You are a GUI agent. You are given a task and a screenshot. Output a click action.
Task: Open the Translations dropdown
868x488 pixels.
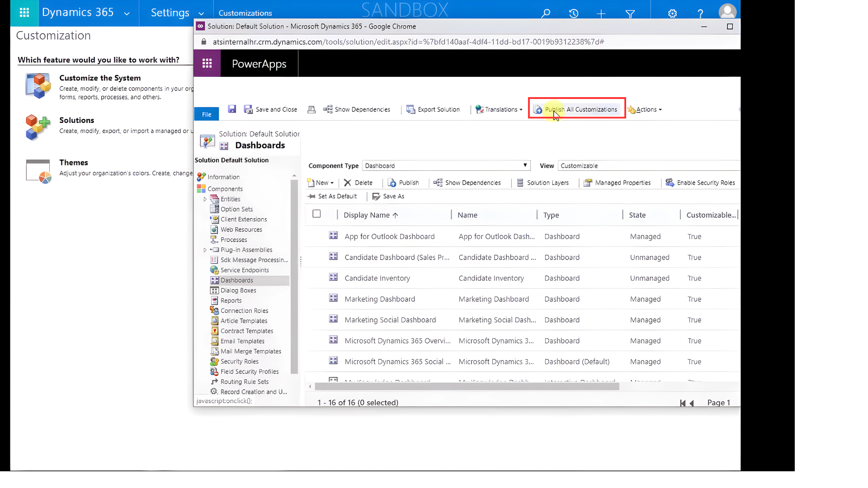pyautogui.click(x=499, y=109)
